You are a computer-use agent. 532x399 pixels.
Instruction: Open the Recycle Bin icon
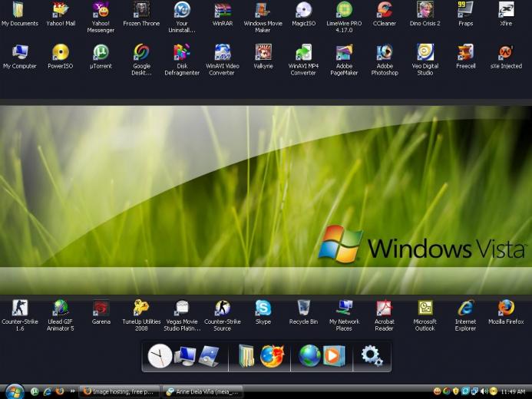pos(303,312)
